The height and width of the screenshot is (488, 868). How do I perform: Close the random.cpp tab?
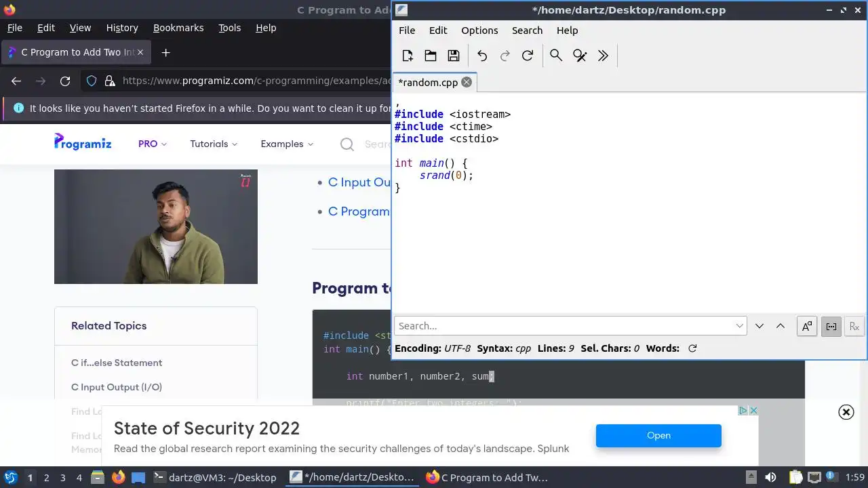[467, 82]
